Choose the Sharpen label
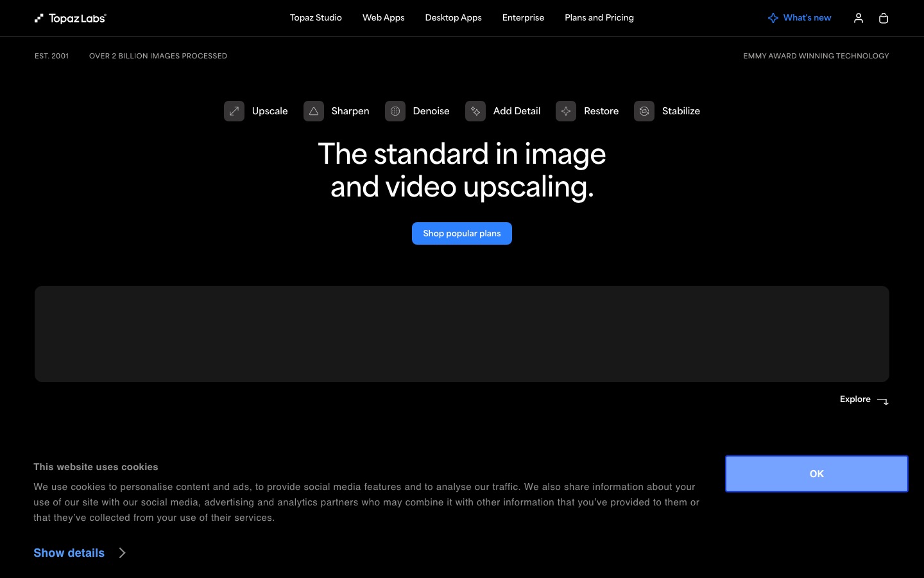The image size is (924, 578). 350,111
